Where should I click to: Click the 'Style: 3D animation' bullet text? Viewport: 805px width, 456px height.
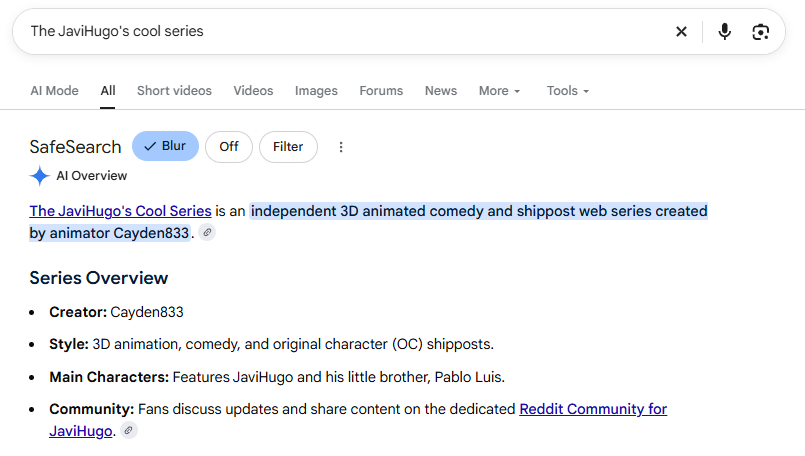(x=271, y=344)
